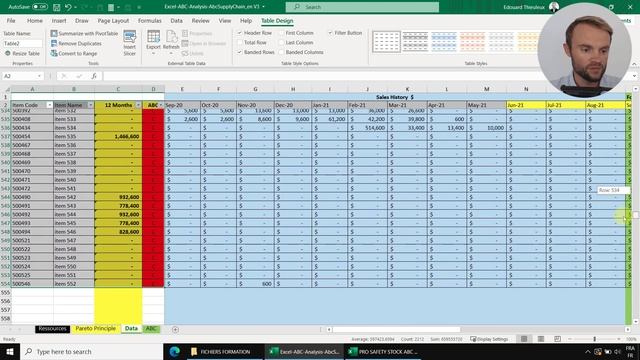
Task: Click the volume icon in system tray
Action: [x=617, y=351]
